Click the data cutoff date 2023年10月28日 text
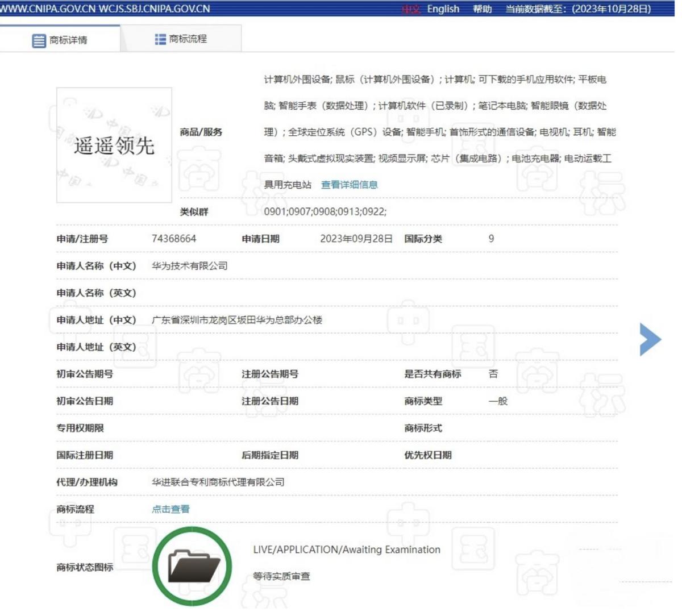Screen dimensions: 682x616 coord(612,9)
